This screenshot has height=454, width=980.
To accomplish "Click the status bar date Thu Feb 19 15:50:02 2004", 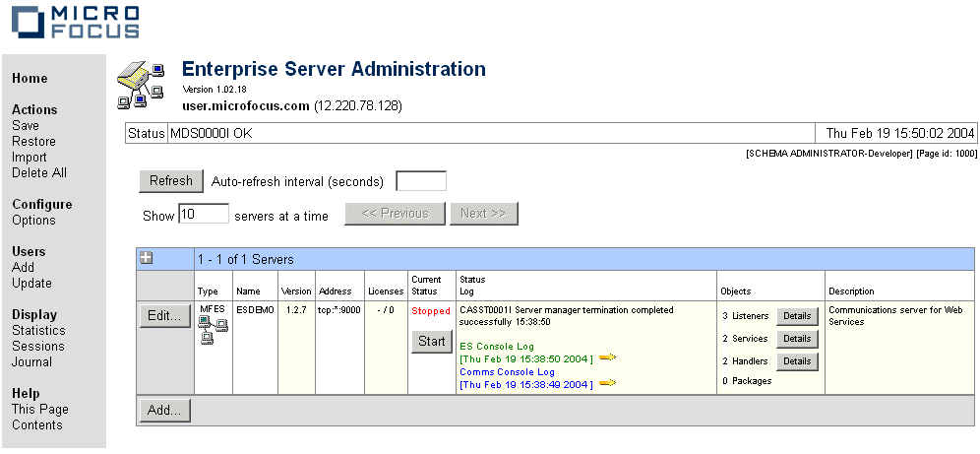I will click(900, 133).
